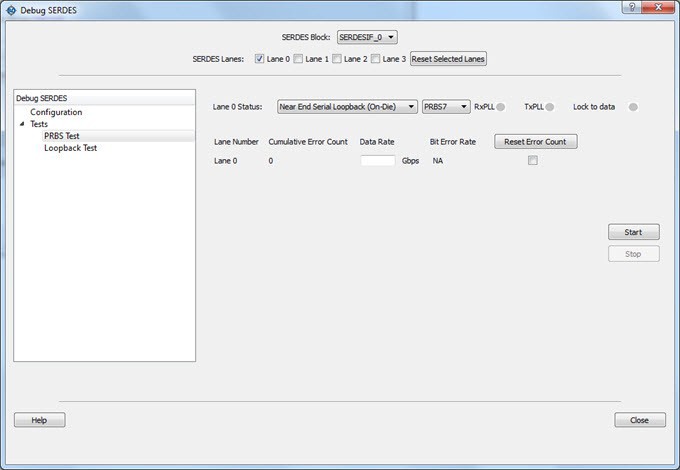Screen dimensions: 680x470
Task: Click the TxPLL status indicator
Action: click(549, 107)
